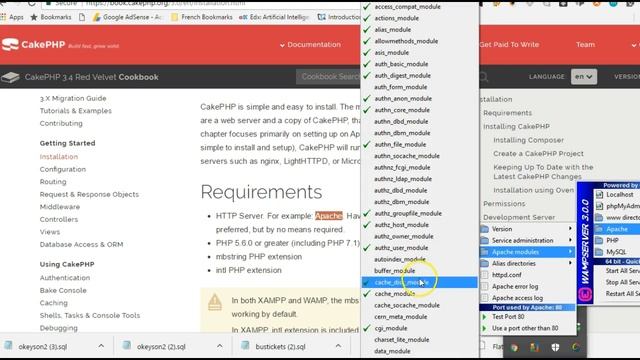The image size is (640, 360).
Task: Open Database Access & ORM link
Action: 81,244
